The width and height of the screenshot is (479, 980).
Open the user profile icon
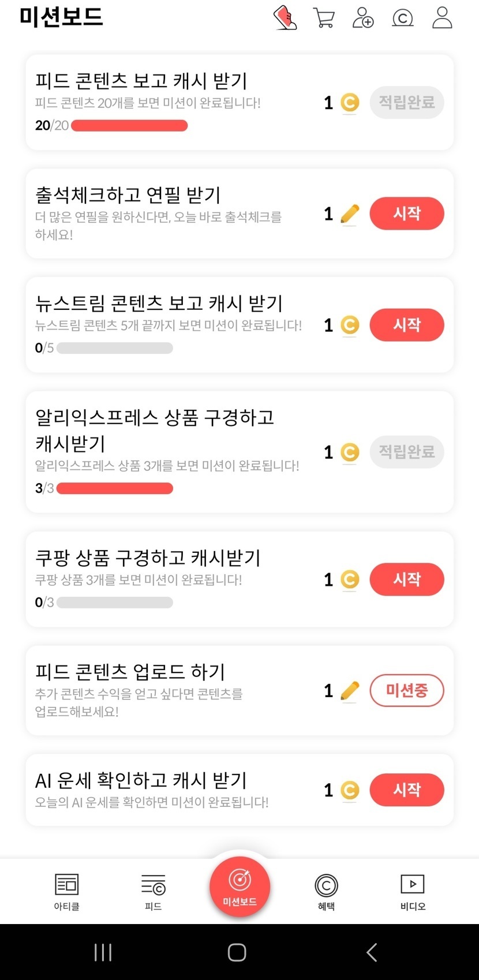click(442, 17)
